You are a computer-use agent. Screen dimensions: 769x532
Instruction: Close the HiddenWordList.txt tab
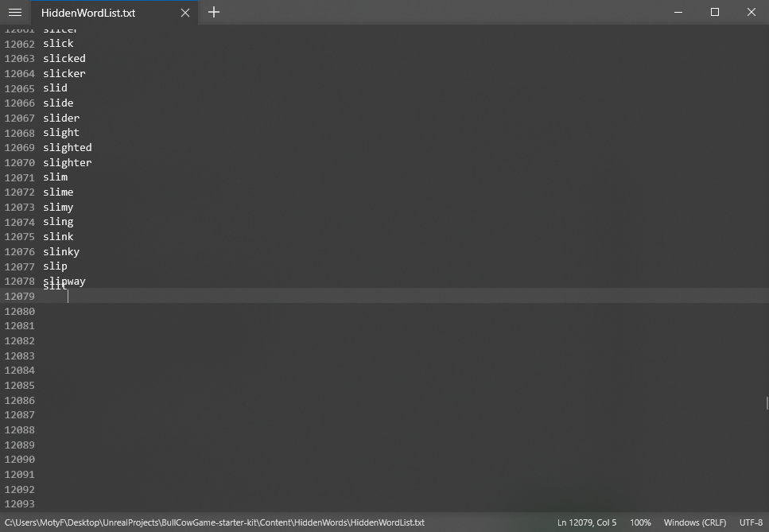(185, 13)
